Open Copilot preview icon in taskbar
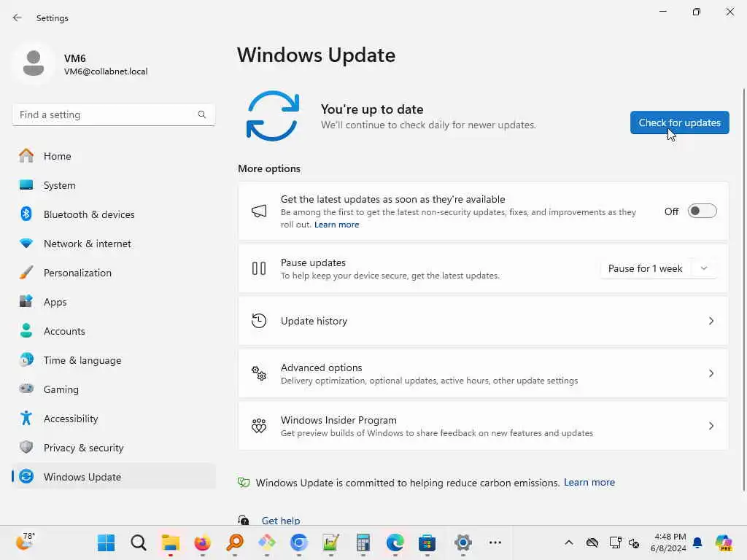 coord(724,542)
